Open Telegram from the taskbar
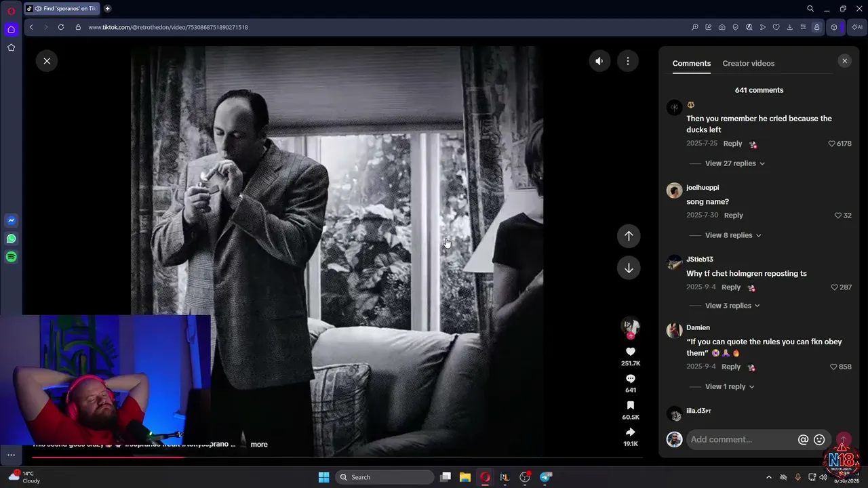The height and width of the screenshot is (488, 868). pos(546,477)
